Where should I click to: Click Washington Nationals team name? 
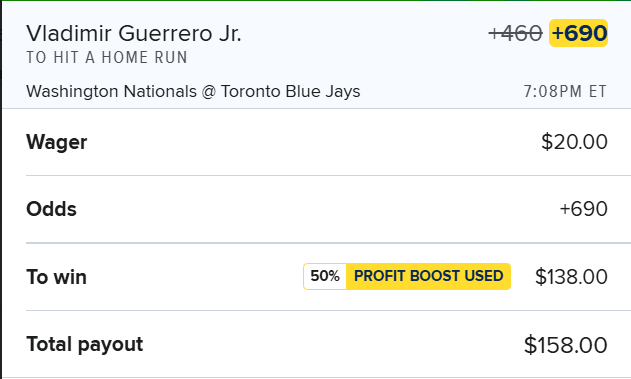111,91
